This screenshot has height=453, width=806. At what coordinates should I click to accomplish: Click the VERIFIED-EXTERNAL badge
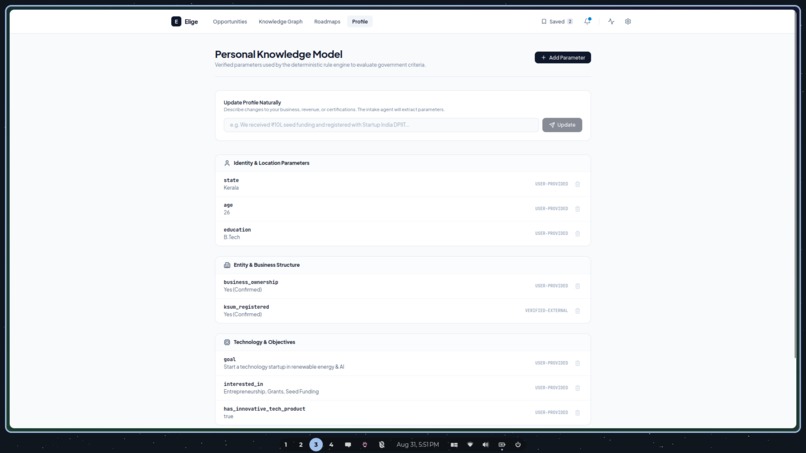[x=546, y=311]
